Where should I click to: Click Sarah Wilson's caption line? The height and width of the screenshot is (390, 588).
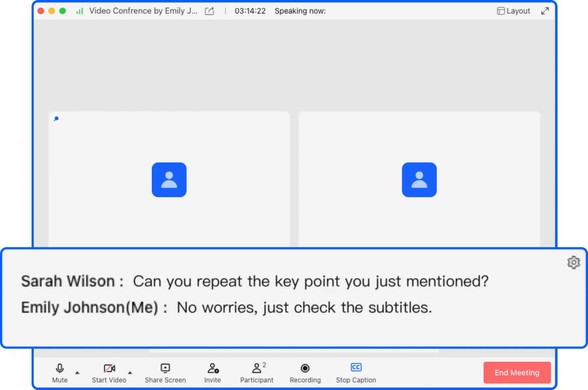pos(254,281)
